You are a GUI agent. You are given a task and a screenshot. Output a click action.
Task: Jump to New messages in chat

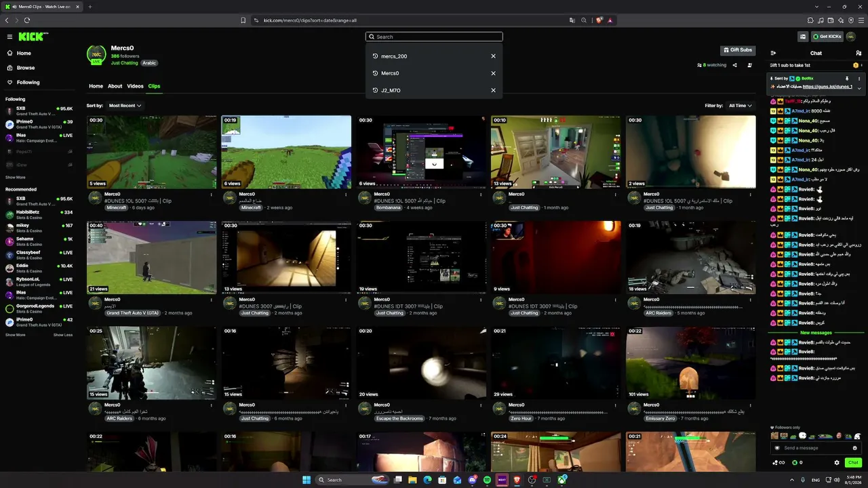coord(816,333)
